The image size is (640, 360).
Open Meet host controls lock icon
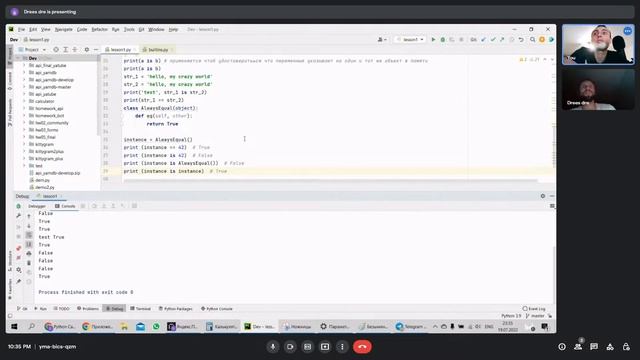tap(626, 347)
